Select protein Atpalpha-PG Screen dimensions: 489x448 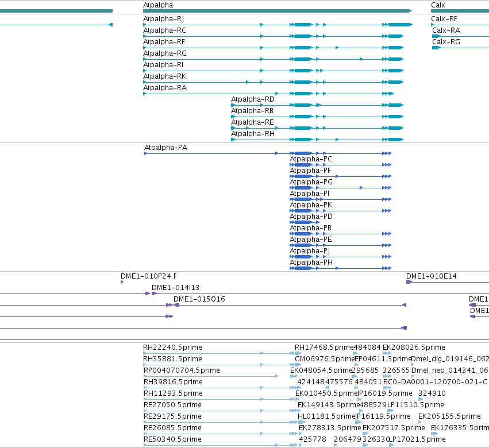click(x=311, y=183)
